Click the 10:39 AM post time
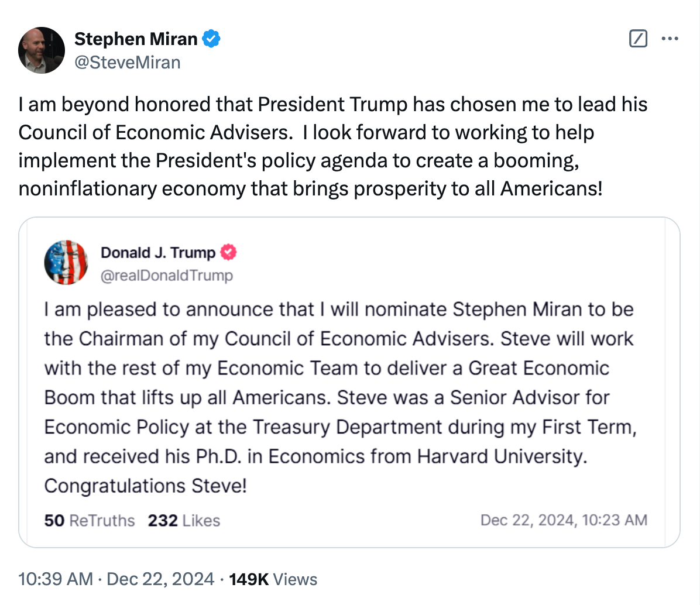The width and height of the screenshot is (700, 605). (56, 579)
